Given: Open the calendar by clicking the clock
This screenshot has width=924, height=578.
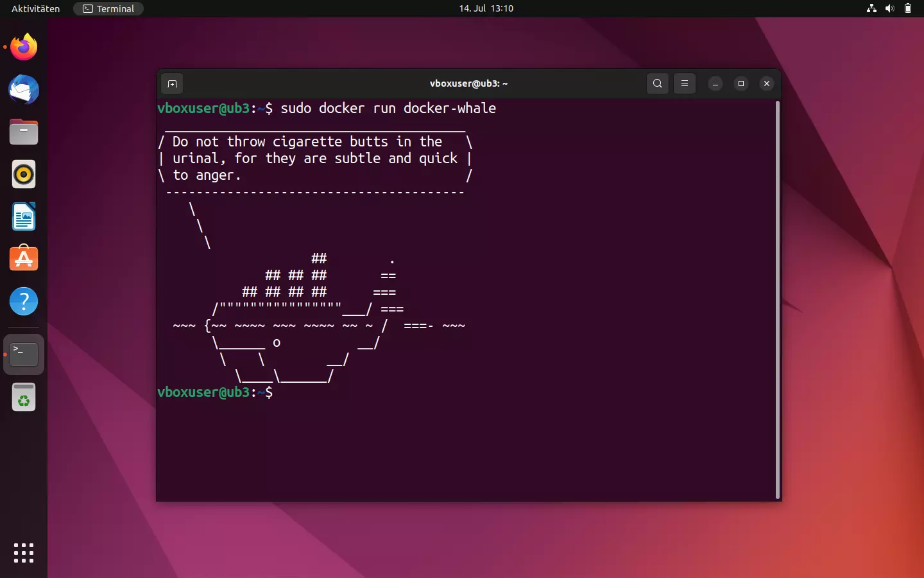Looking at the screenshot, I should (x=486, y=8).
